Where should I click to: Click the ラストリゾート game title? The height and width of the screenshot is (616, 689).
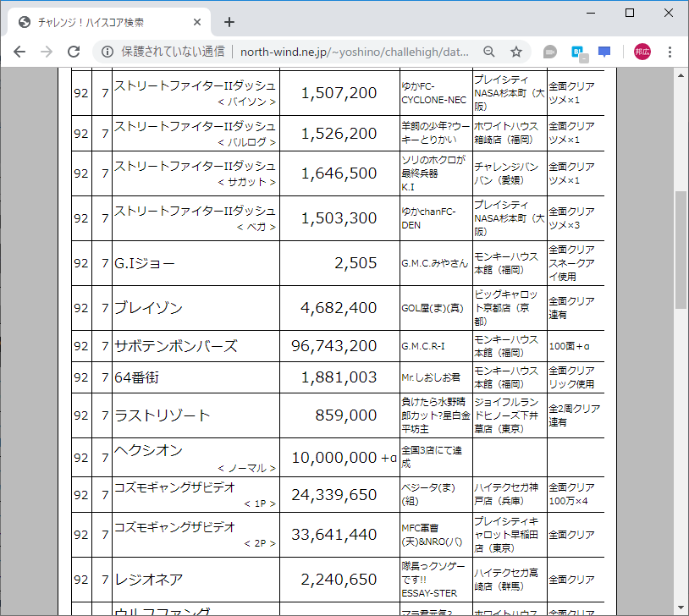(163, 415)
